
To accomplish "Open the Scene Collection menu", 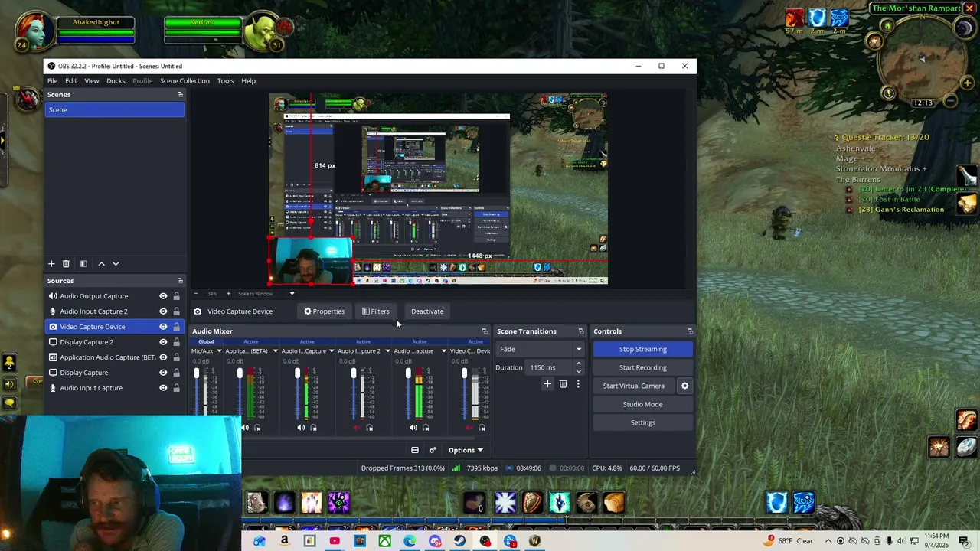I will [x=185, y=81].
